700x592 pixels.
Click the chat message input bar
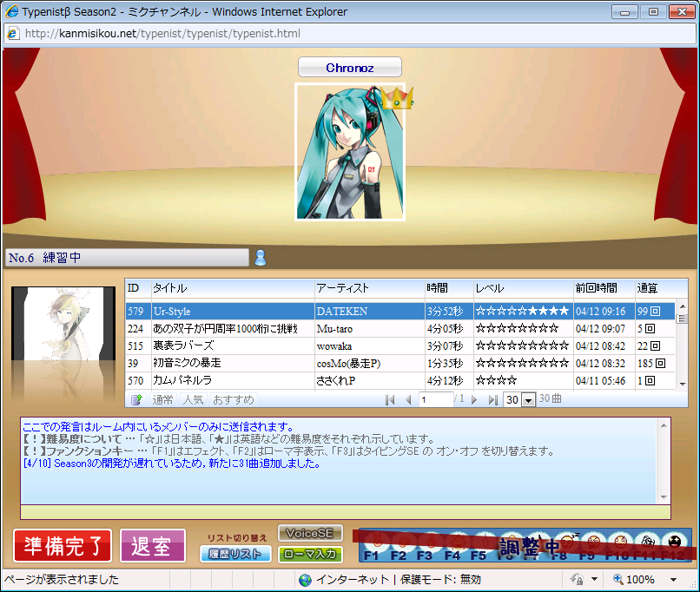coord(346,512)
